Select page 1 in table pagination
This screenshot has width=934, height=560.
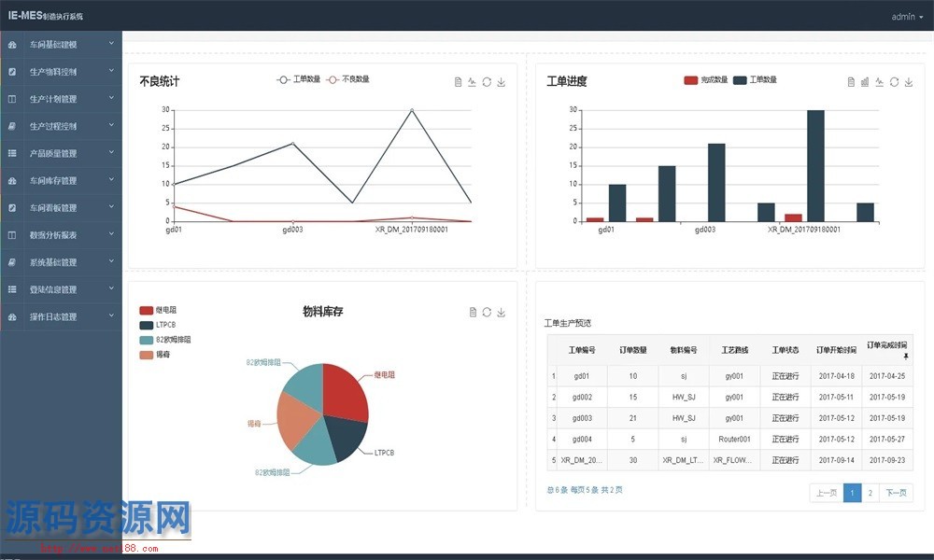pyautogui.click(x=853, y=493)
